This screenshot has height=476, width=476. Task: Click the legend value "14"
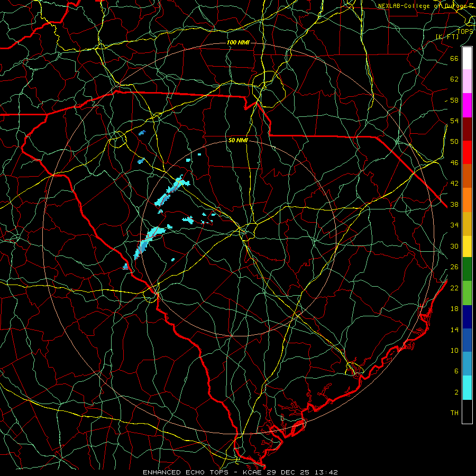point(454,329)
